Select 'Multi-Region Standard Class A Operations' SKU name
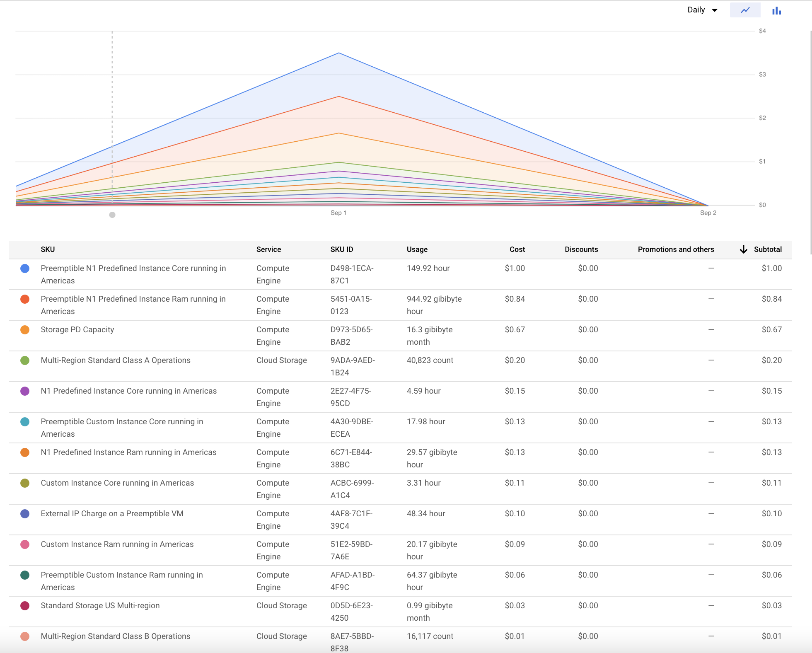Screen dimensions: 812x653 tap(116, 360)
